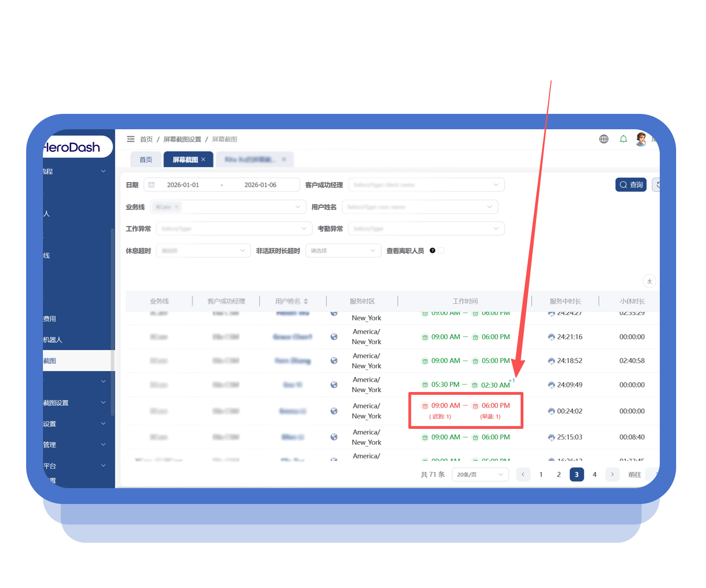The height and width of the screenshot is (588, 706).
Task: Click the refresh icon beside the 查询 button
Action: (658, 184)
